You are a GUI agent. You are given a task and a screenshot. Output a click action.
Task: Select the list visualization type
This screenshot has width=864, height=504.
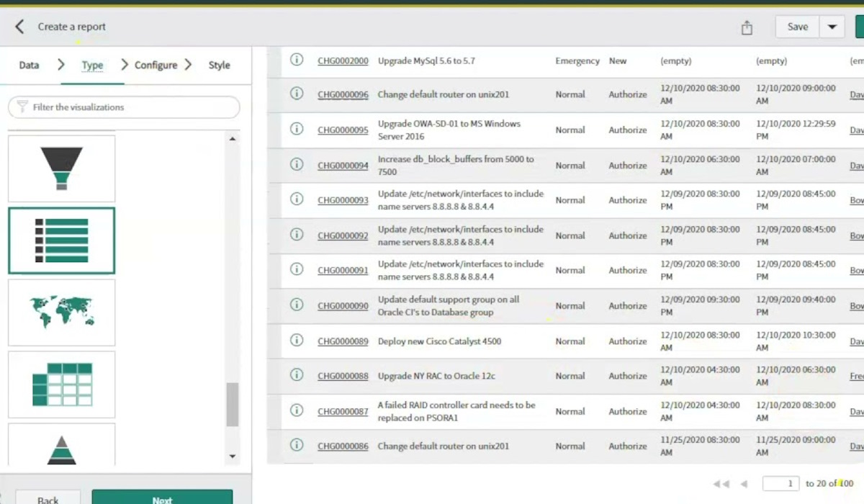click(x=61, y=240)
